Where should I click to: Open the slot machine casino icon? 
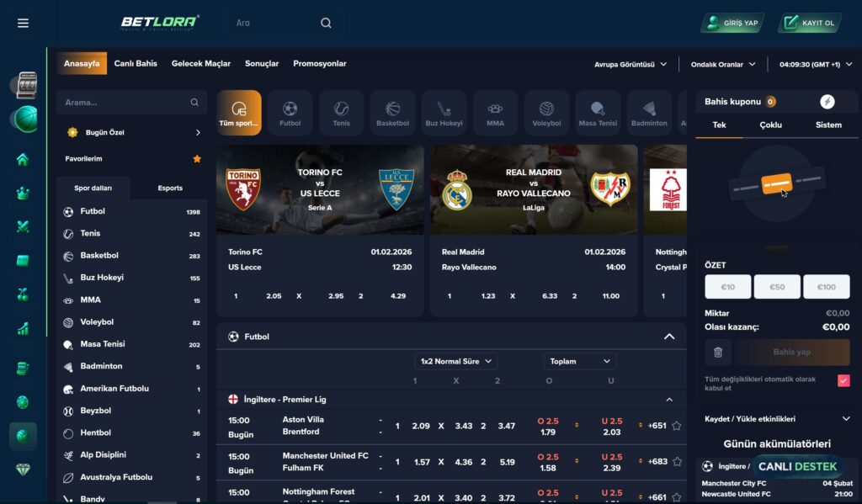pos(26,85)
